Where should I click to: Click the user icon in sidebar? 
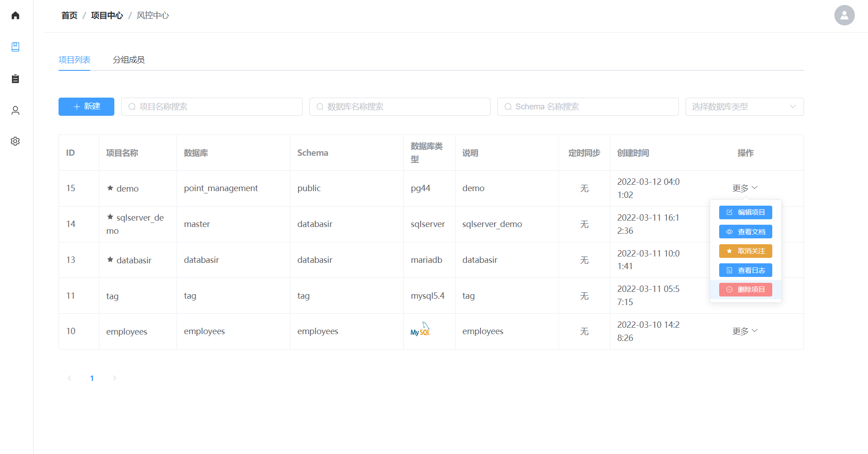click(x=15, y=110)
